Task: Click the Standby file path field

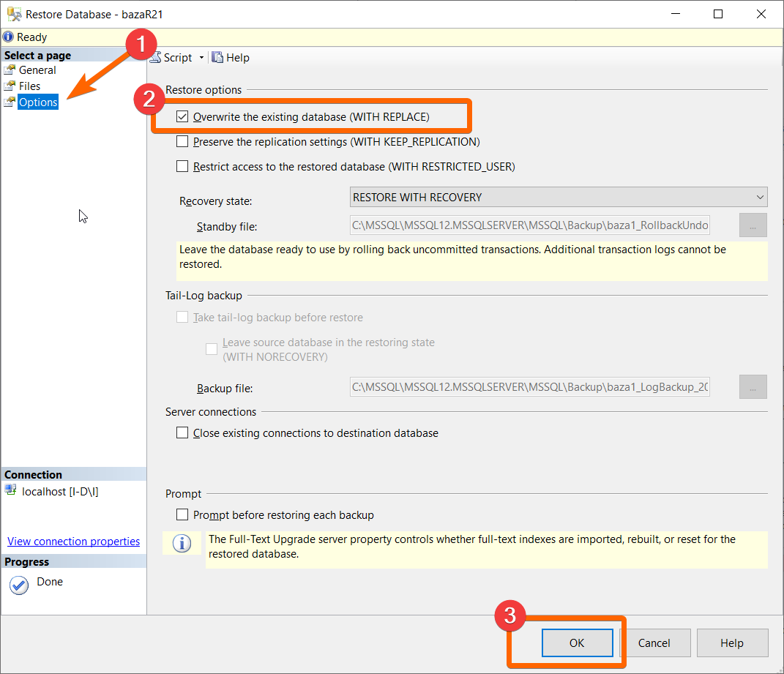Action: pyautogui.click(x=529, y=225)
